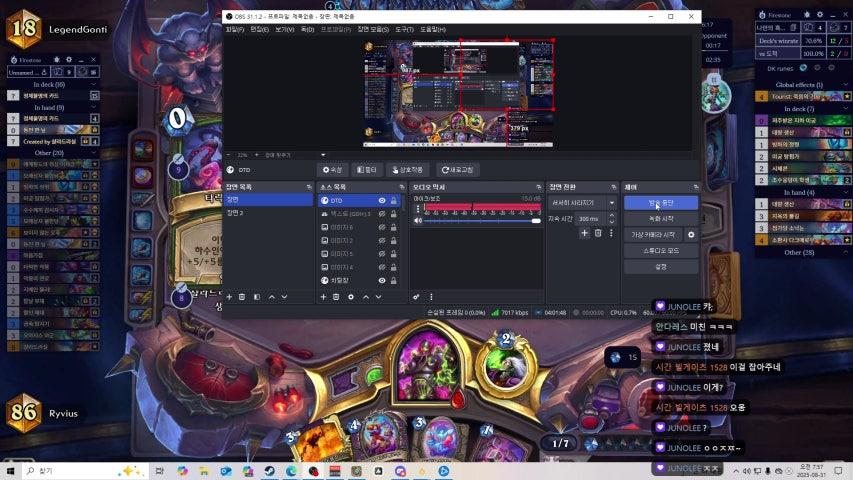Screen dimensions: 853x480
Task: Hide the 채팅창 source with eye icon
Action: click(x=382, y=280)
